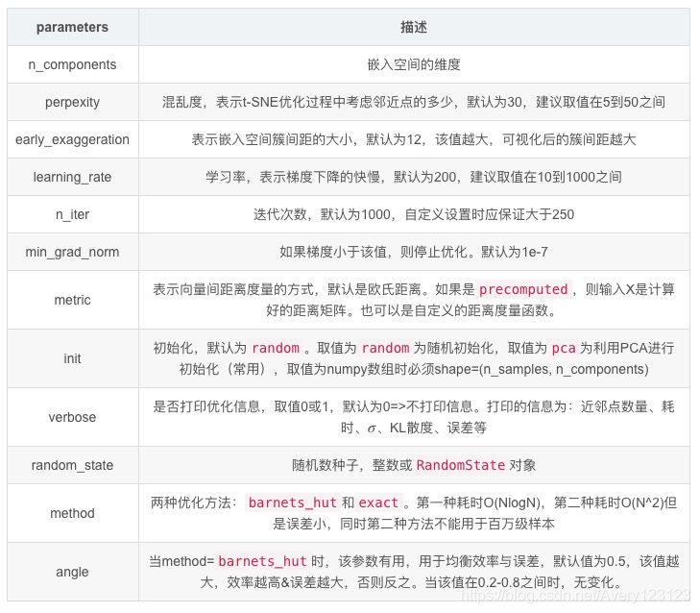Click the 'parameters' column header
700x613 pixels.
tap(72, 27)
